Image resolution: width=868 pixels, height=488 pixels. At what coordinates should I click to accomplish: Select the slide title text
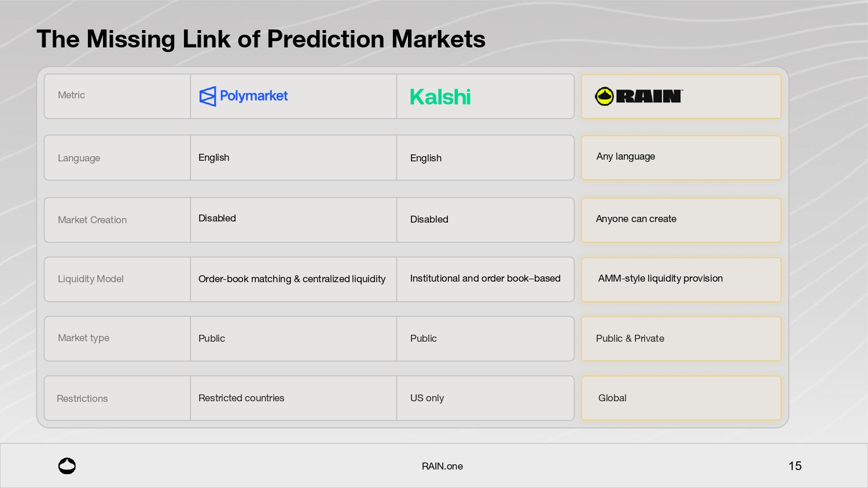[x=261, y=39]
